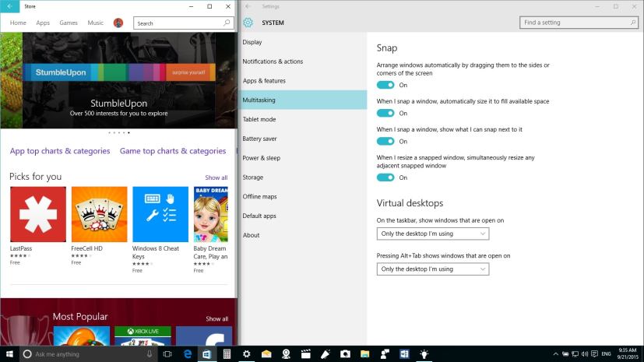Select Apps & features in sidebar

click(304, 80)
